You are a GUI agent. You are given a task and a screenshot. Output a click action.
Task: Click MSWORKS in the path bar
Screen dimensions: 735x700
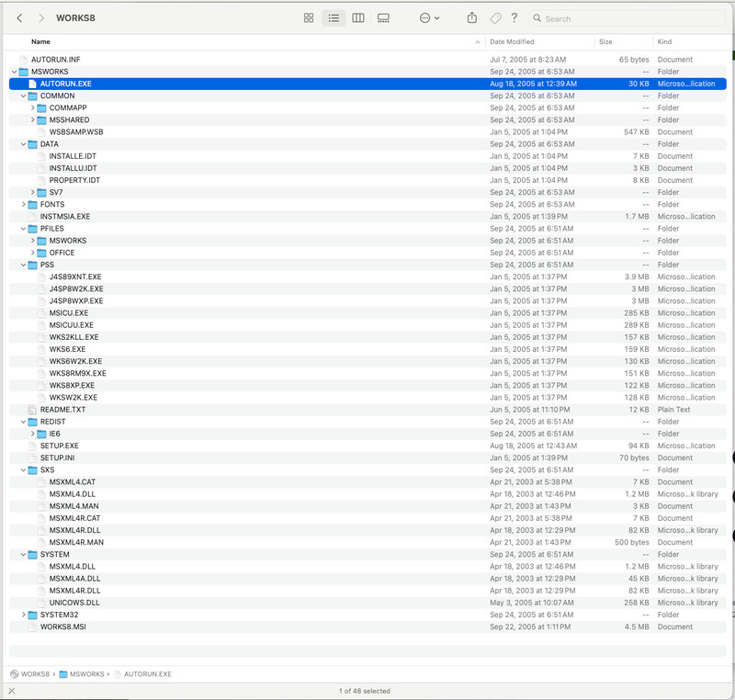coord(86,674)
